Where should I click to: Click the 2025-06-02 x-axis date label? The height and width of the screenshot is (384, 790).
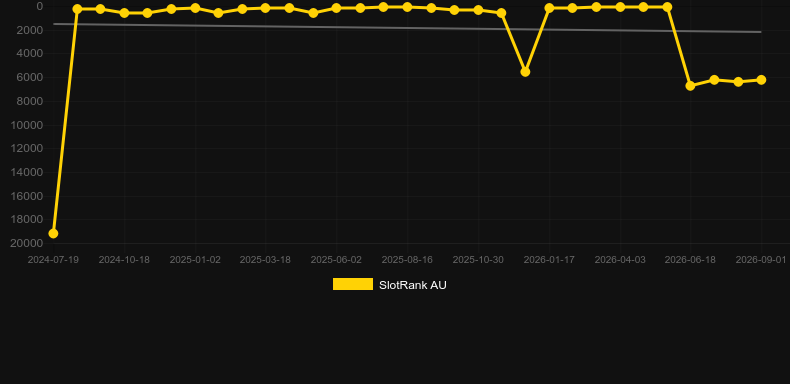click(336, 260)
